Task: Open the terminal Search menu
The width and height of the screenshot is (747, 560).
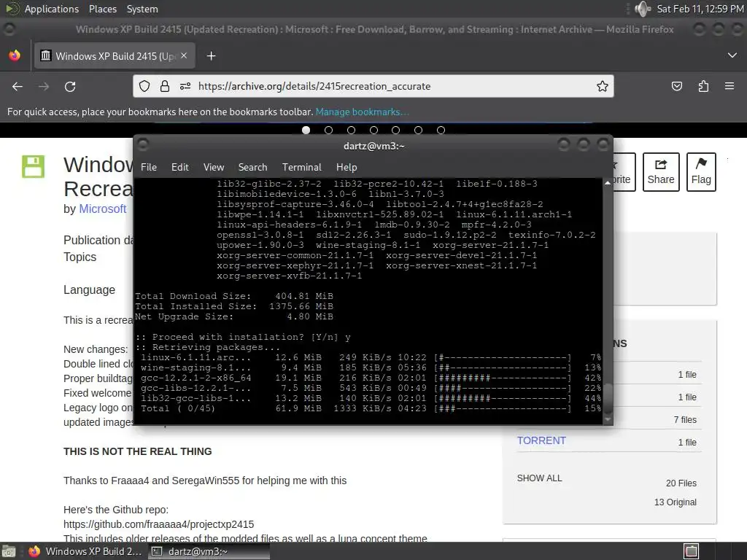Action: 252,167
